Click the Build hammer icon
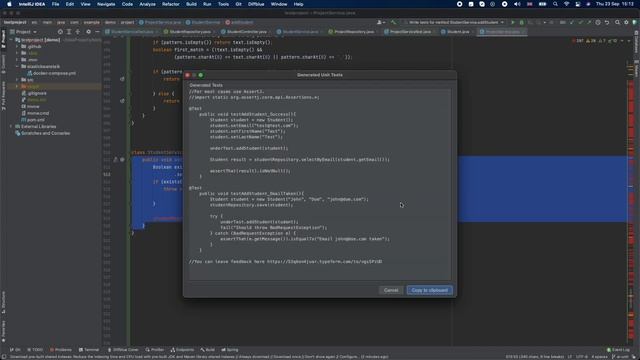Image resolution: width=640 pixels, height=360 pixels. (393, 22)
